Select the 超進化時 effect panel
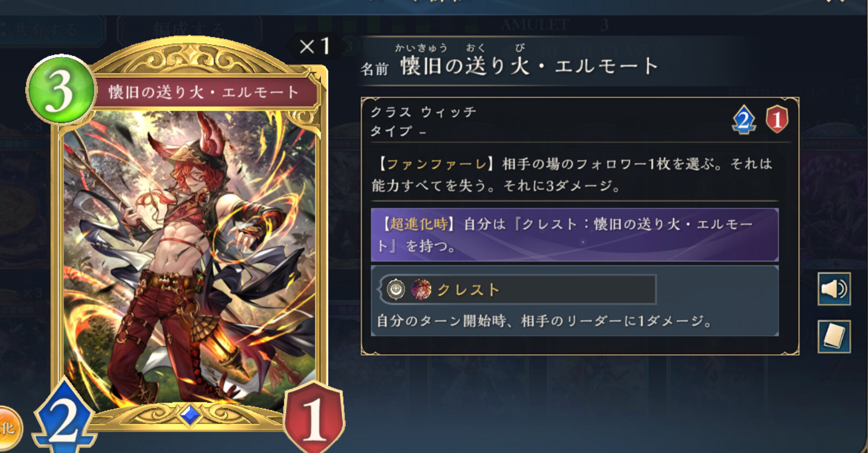The width and height of the screenshot is (868, 453). click(574, 235)
